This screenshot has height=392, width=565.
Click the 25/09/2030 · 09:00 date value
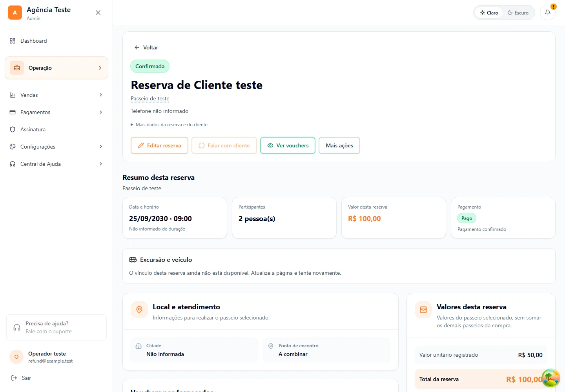[160, 219]
